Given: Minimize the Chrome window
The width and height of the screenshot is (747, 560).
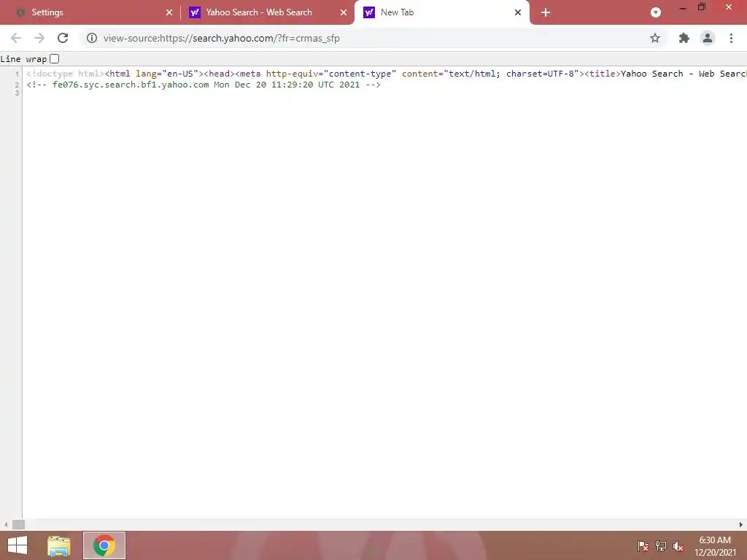Looking at the screenshot, I should pos(683,7).
